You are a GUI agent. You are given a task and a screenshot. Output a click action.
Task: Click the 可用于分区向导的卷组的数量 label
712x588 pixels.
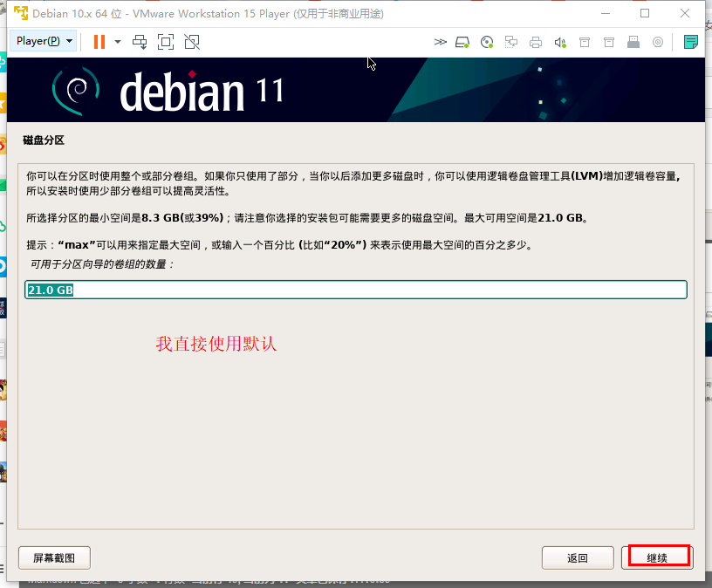pos(102,264)
